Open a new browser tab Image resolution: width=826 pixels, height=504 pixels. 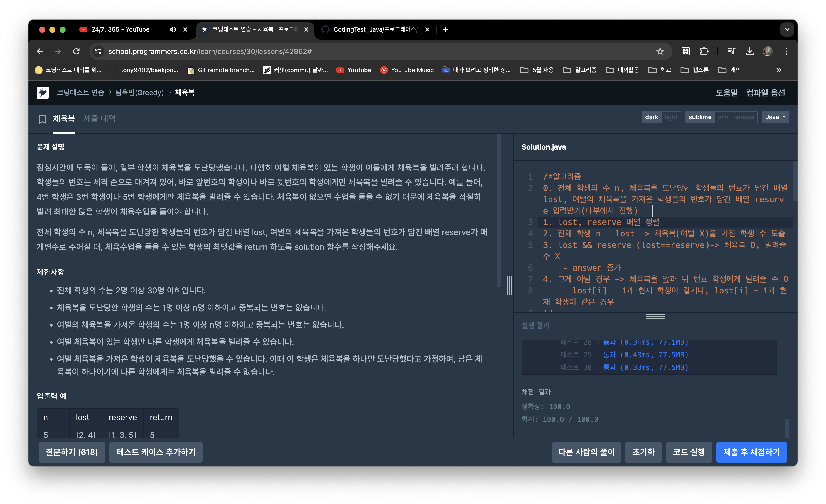(445, 29)
